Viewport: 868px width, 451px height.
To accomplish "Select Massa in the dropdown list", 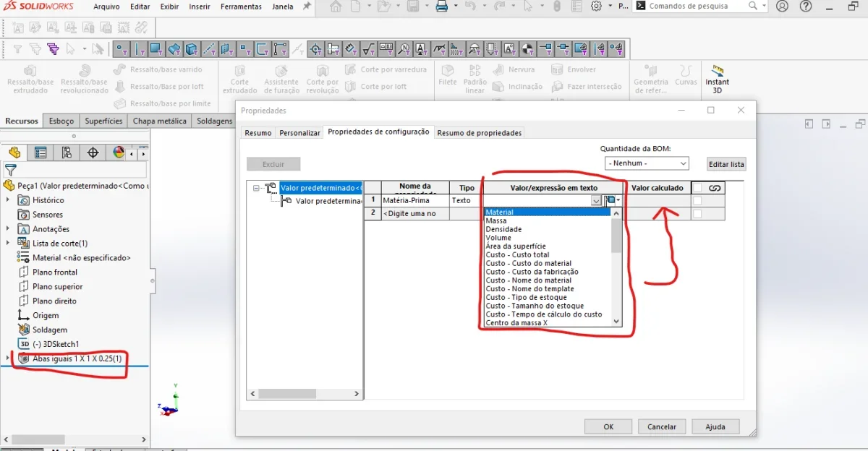I will tap(548, 220).
